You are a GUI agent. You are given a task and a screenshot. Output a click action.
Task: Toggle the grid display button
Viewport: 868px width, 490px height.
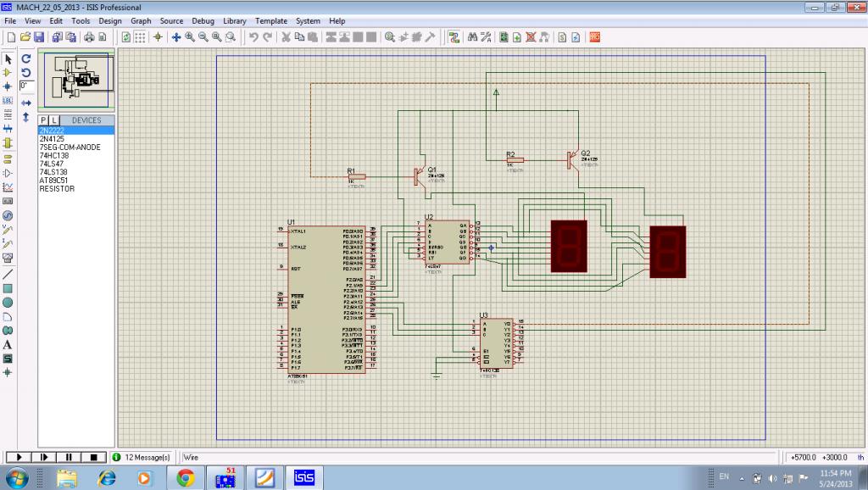tap(140, 37)
